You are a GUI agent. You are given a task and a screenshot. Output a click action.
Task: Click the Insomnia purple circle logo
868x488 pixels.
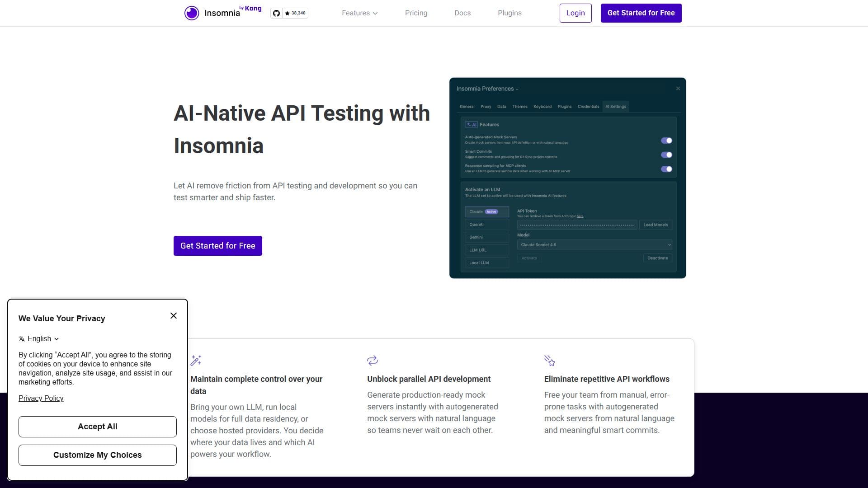pos(192,13)
